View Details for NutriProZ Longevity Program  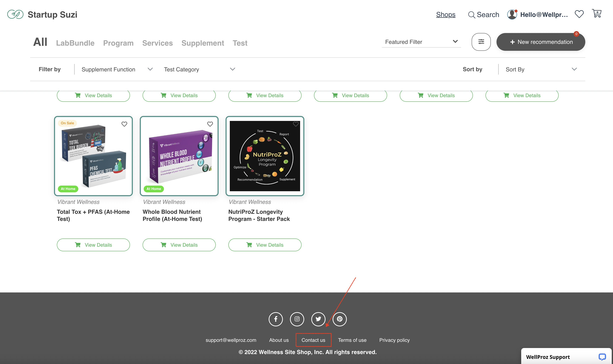265,245
